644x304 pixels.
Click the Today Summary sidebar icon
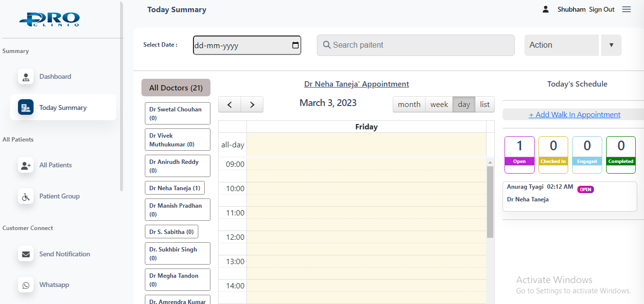pos(26,107)
